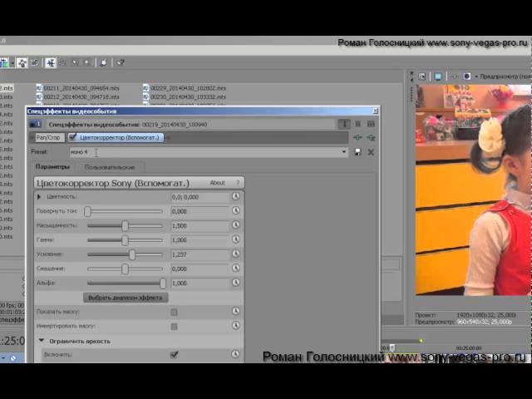Expand the Цветность parameter group

tap(39, 197)
